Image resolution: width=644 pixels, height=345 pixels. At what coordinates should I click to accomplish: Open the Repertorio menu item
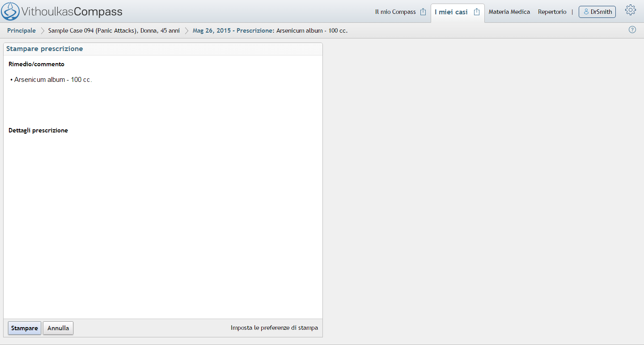pyautogui.click(x=552, y=12)
